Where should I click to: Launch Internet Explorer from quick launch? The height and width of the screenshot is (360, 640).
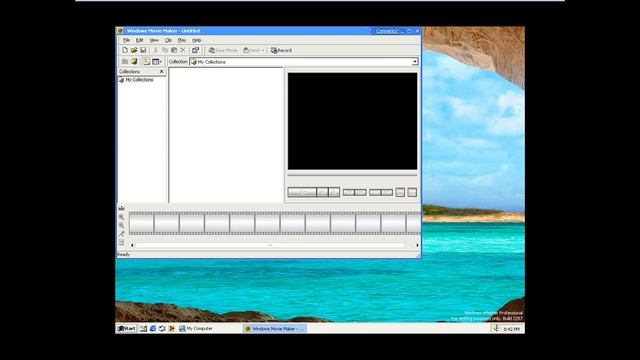pos(153,328)
